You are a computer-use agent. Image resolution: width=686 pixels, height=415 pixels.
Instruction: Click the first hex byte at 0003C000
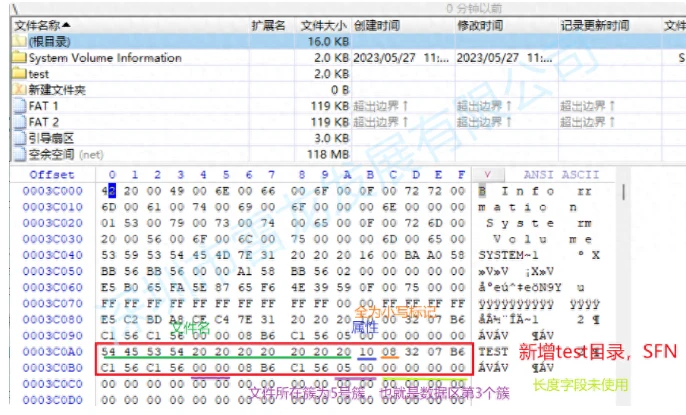pos(110,190)
